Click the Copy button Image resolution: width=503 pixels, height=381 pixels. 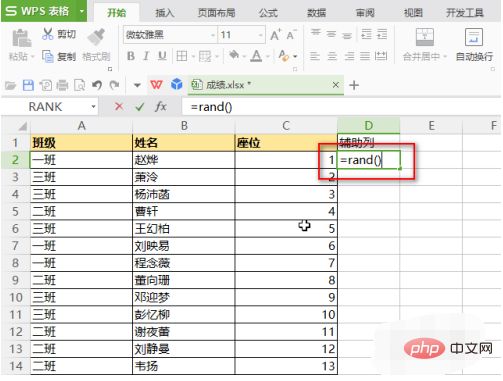point(59,56)
